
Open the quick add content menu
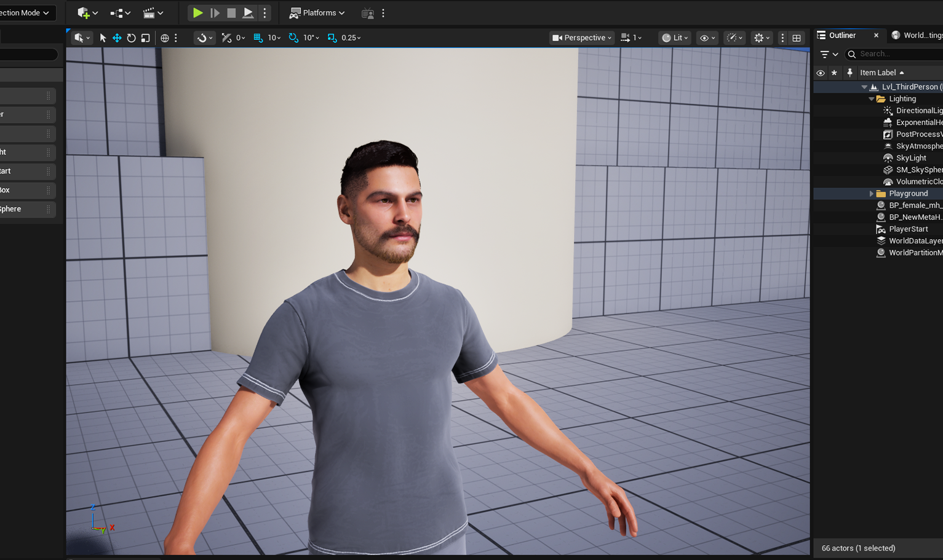[x=87, y=13]
